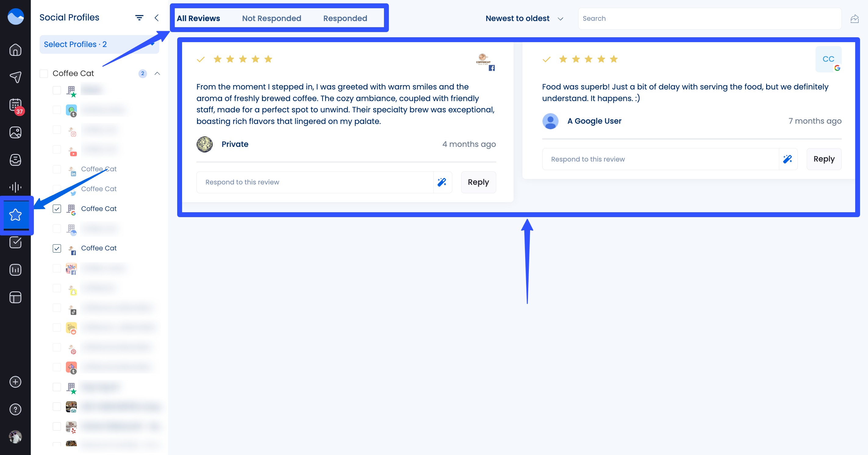Open the calendar icon with 37 badge

15,105
